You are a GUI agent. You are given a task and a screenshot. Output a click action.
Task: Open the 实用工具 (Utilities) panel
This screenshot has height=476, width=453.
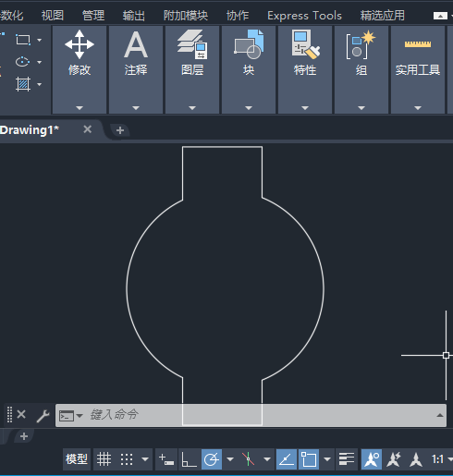pos(418,69)
